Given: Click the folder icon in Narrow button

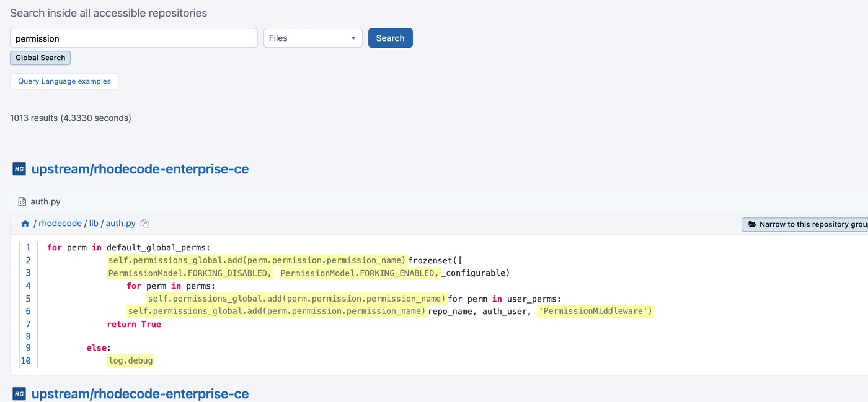Looking at the screenshot, I should click(752, 224).
